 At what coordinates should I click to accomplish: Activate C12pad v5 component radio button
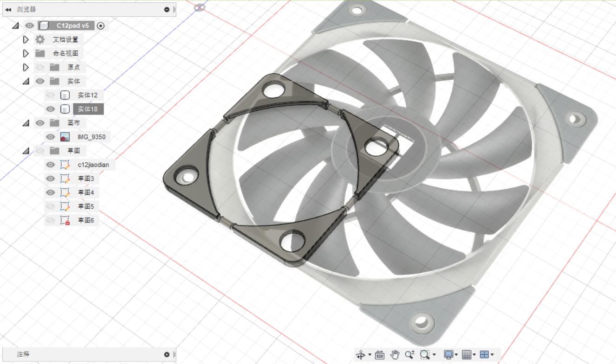pos(101,26)
